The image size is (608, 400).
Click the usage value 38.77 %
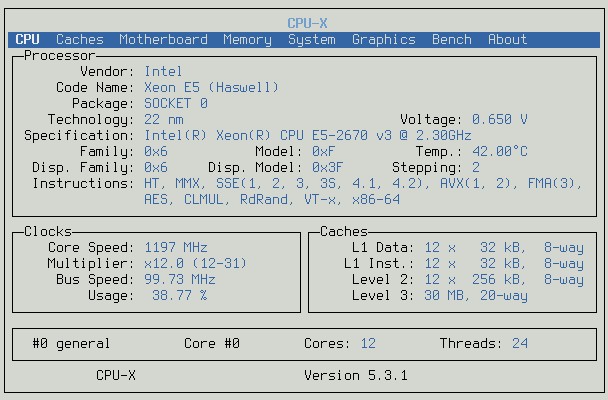pyautogui.click(x=180, y=295)
